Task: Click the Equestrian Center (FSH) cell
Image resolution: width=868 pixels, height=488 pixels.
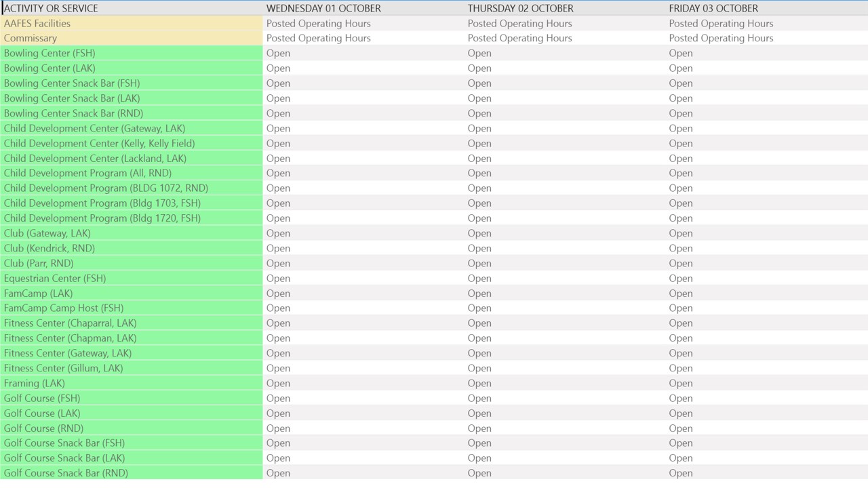Action: 55,278
